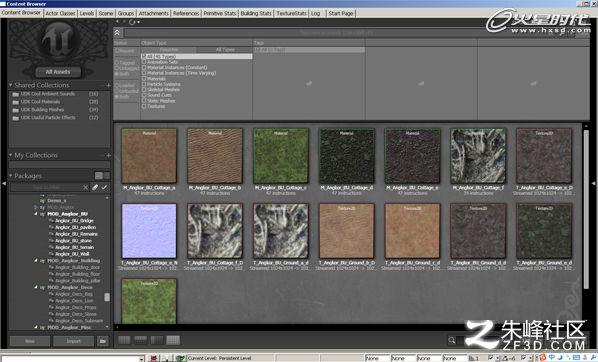Open the Start Page tab
This screenshot has width=598, height=362.
tap(341, 13)
